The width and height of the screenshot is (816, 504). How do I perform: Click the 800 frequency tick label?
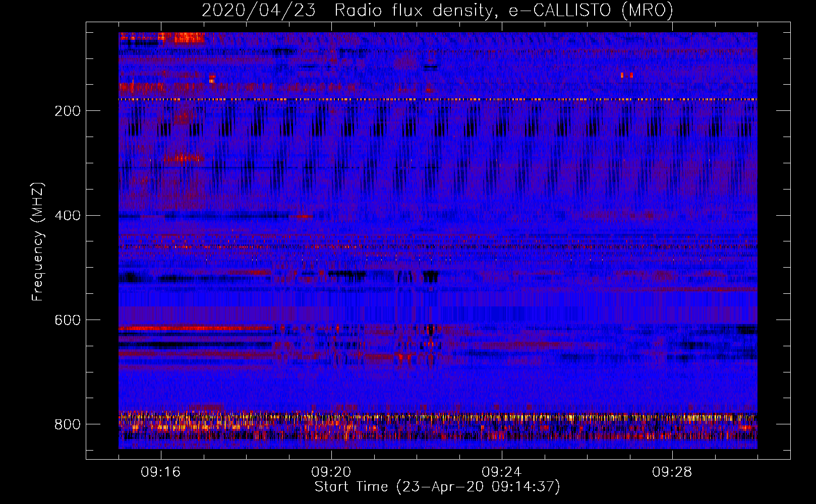pos(68,424)
